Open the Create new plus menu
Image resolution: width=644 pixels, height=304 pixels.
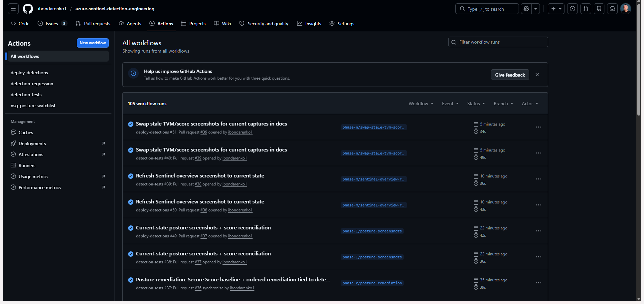pos(556,9)
